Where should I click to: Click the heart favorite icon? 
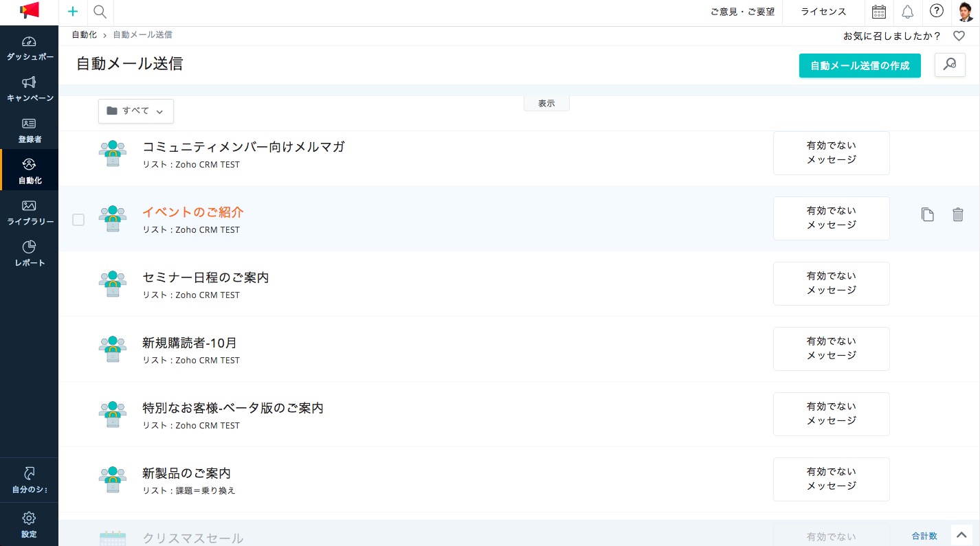coord(959,36)
